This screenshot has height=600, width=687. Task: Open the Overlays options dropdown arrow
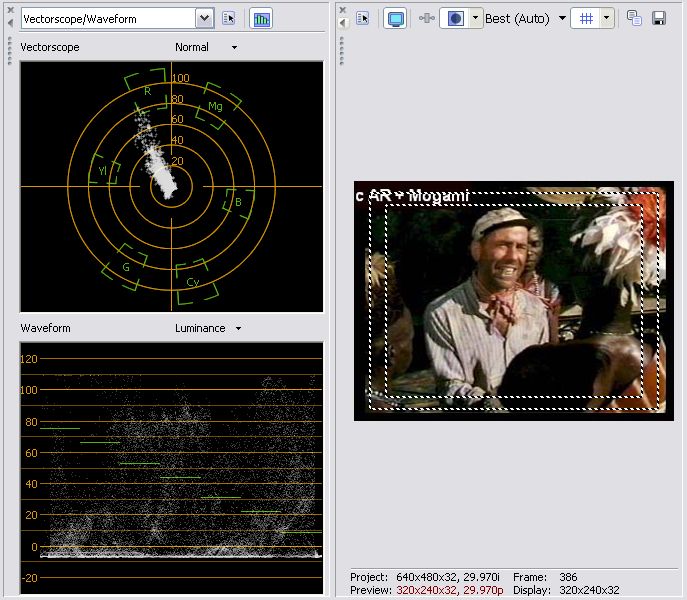tap(607, 18)
